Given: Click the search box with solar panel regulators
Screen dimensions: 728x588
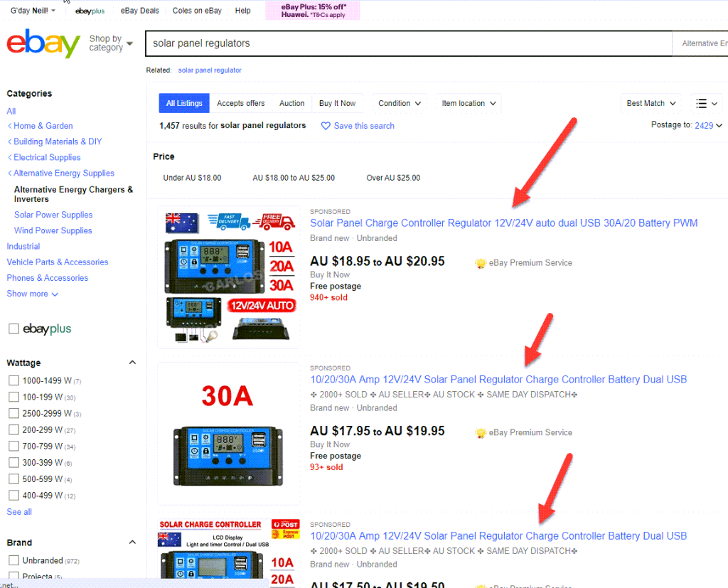Looking at the screenshot, I should (x=409, y=43).
